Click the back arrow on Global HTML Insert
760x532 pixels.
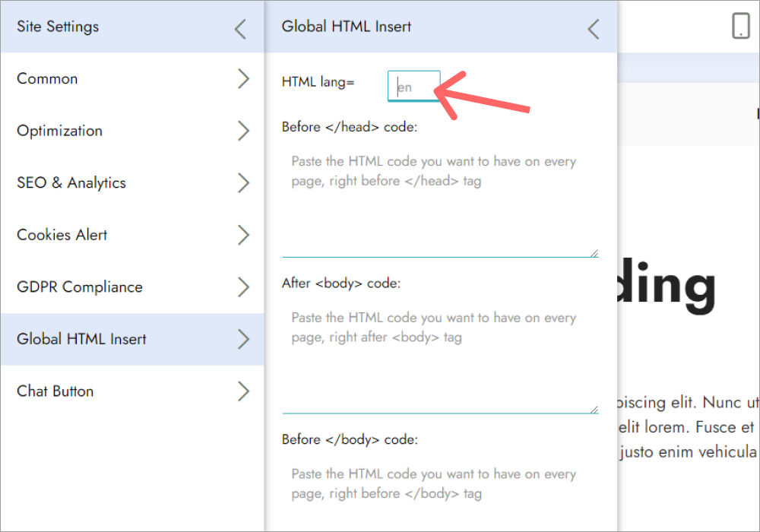(x=594, y=28)
